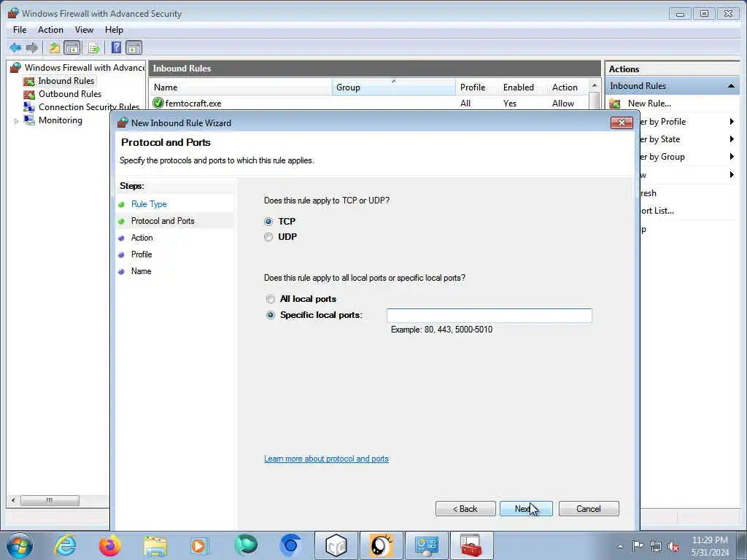The image size is (747, 560).
Task: Expand the View submenu arrow in Actions
Action: tap(732, 175)
